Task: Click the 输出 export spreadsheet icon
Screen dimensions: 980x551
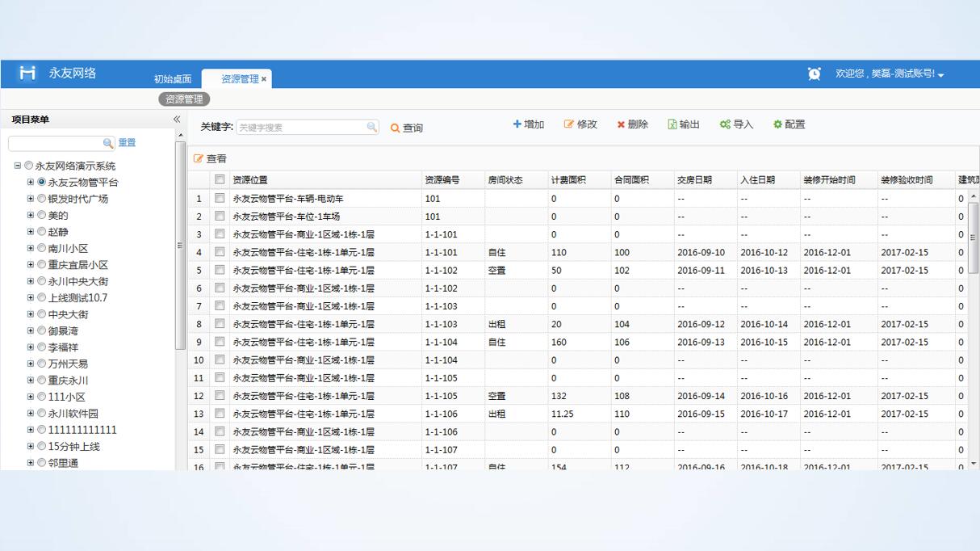Action: pyautogui.click(x=672, y=124)
